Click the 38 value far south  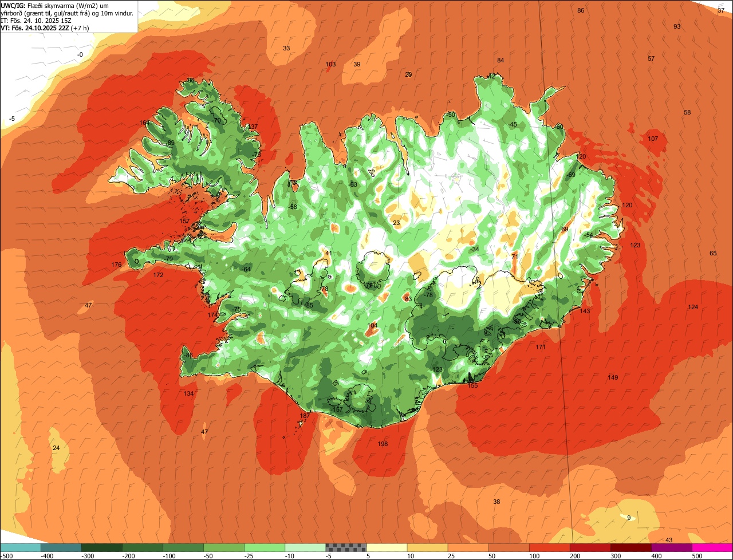(496, 502)
